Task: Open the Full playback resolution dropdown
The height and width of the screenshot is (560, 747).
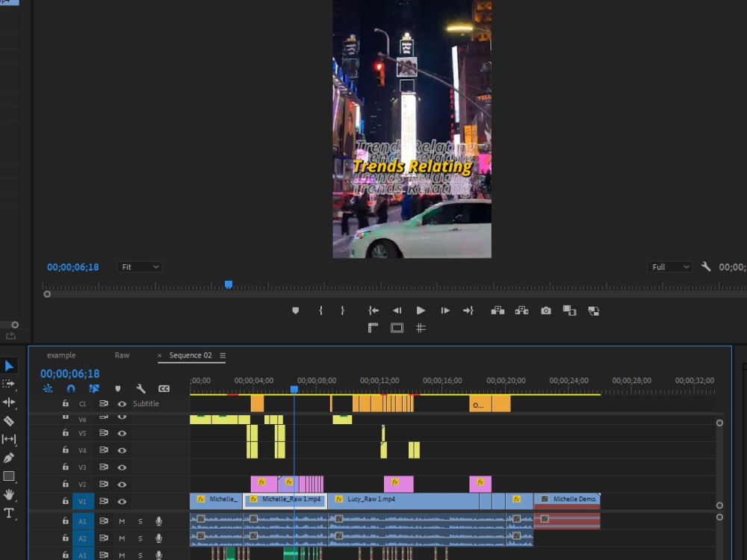Action: [669, 267]
